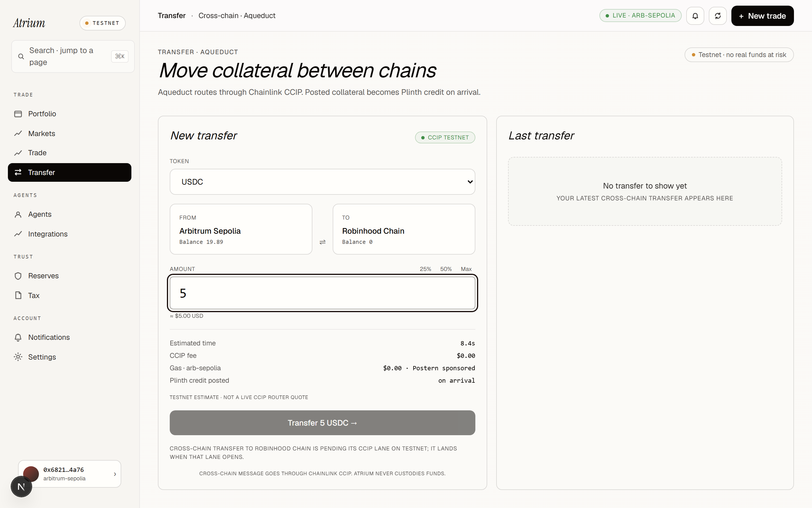This screenshot has height=508, width=812.
Task: Click the Settings gear icon
Action: (18, 357)
